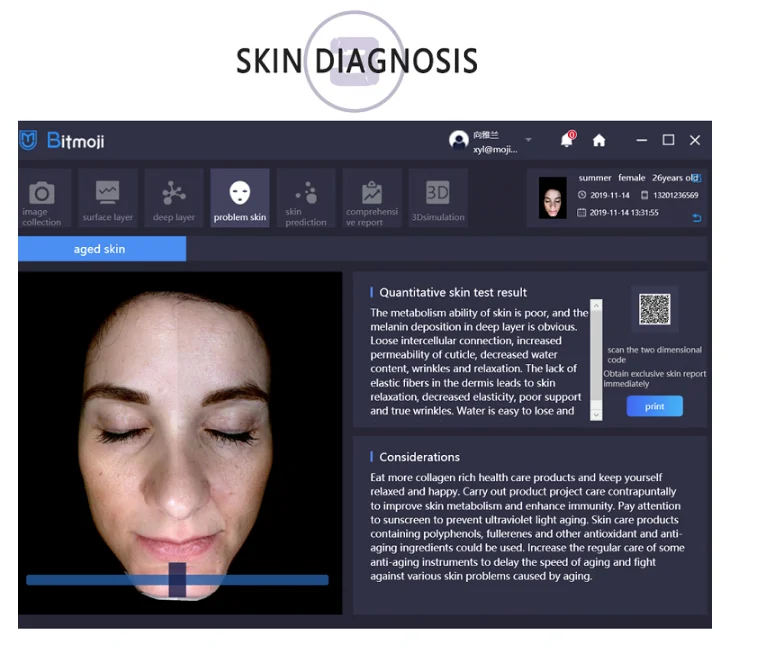Viewport: 757px width, 658px height.
Task: Click the results text scrollbar thumb
Action: 596,356
